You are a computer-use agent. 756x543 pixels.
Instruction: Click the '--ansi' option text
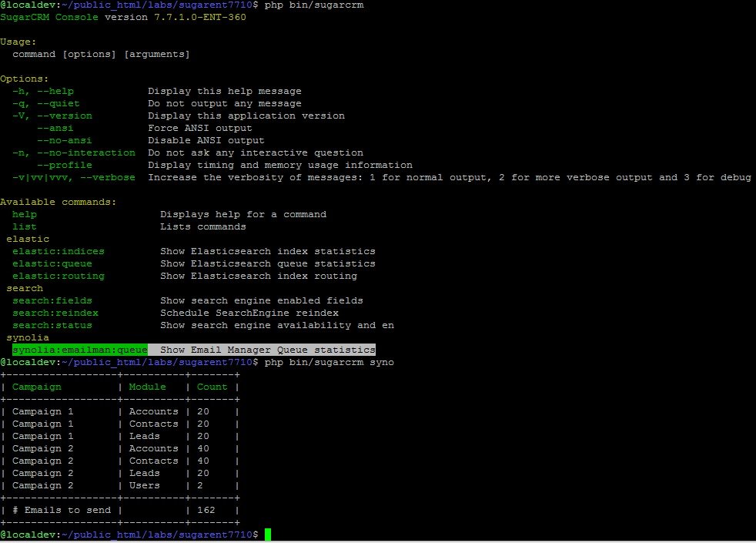click(55, 129)
